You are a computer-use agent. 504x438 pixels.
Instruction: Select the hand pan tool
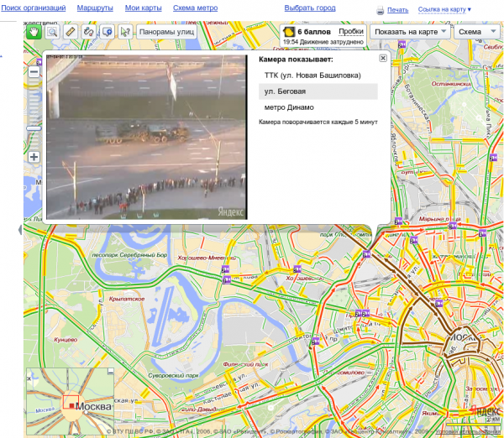[34, 32]
